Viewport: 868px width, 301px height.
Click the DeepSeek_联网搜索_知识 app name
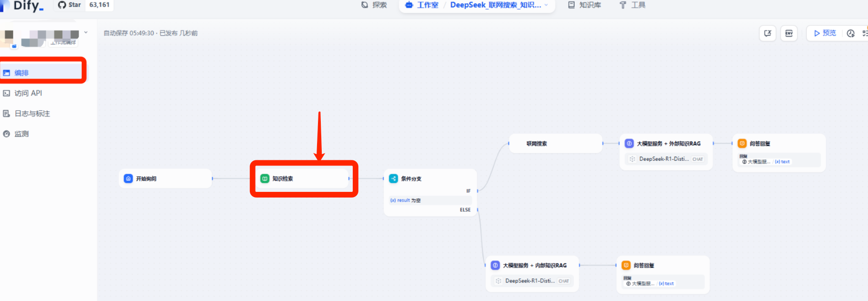coord(496,5)
